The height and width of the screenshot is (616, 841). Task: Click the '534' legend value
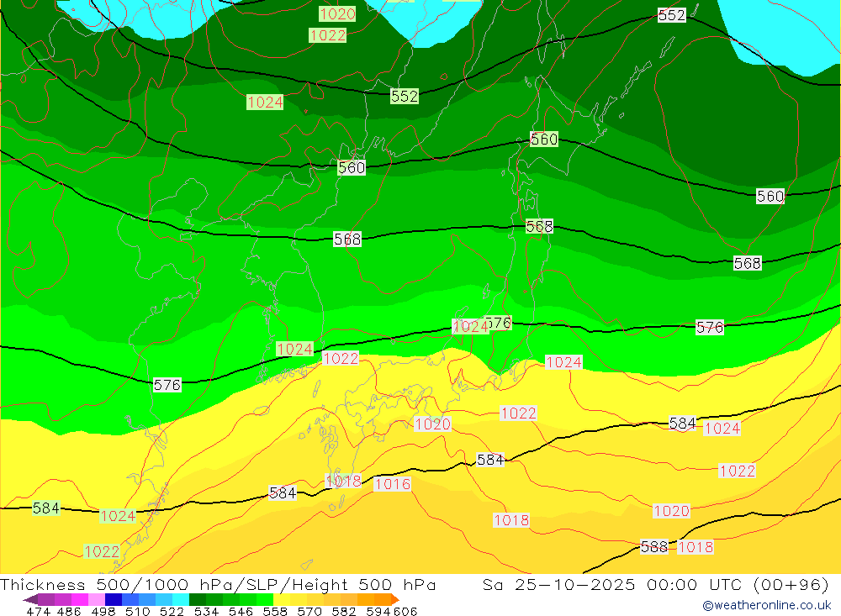pyautogui.click(x=207, y=611)
